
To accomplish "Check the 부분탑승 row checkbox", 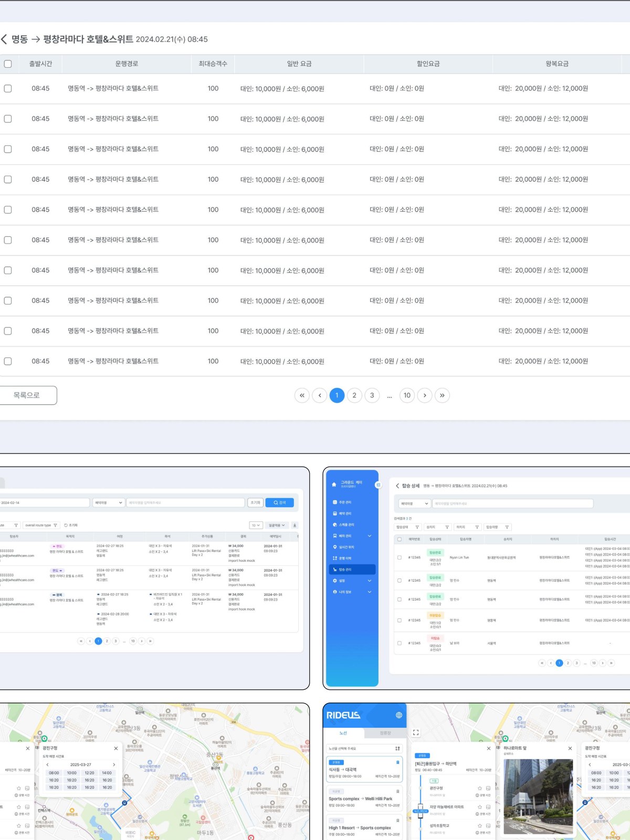I will (400, 620).
